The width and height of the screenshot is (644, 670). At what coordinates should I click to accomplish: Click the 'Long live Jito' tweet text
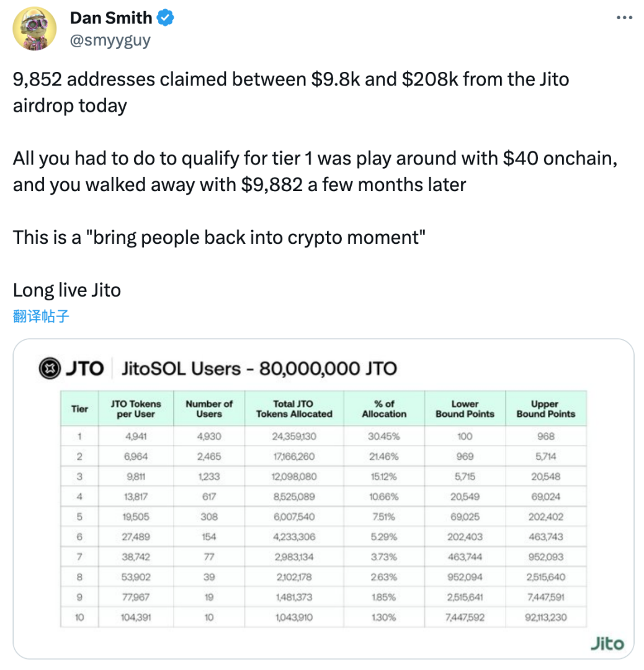click(67, 290)
